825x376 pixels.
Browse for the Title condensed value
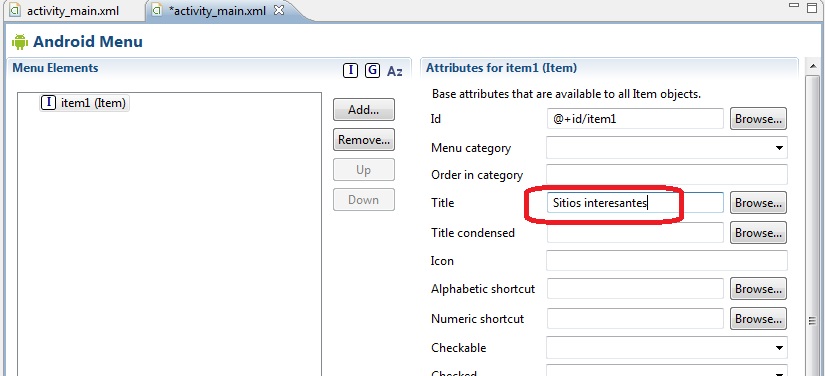tap(758, 232)
